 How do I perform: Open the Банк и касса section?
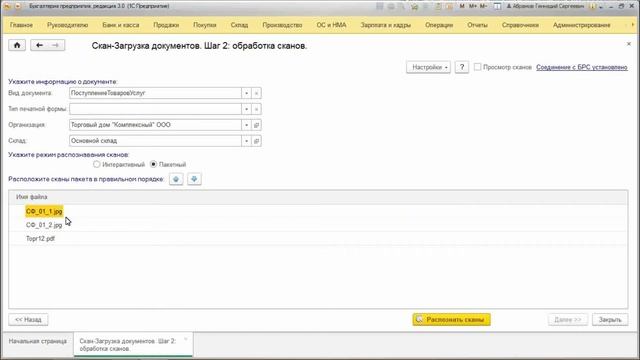pyautogui.click(x=121, y=25)
